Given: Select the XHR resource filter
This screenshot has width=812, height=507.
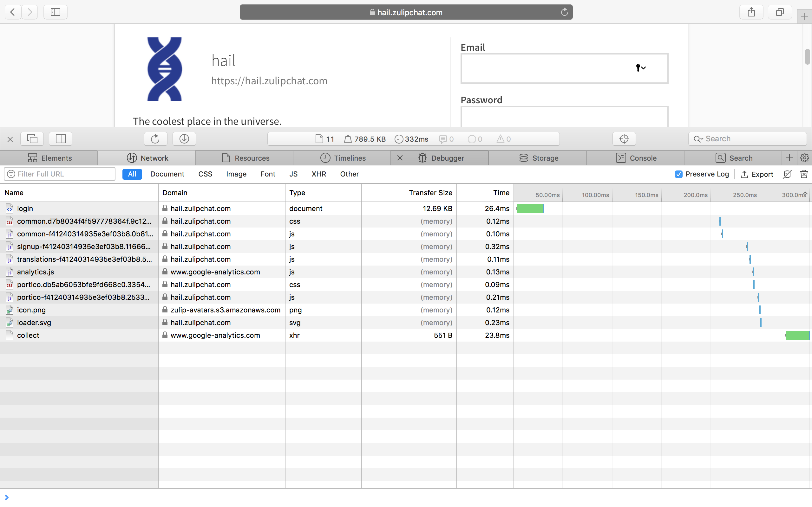Looking at the screenshot, I should tap(318, 174).
